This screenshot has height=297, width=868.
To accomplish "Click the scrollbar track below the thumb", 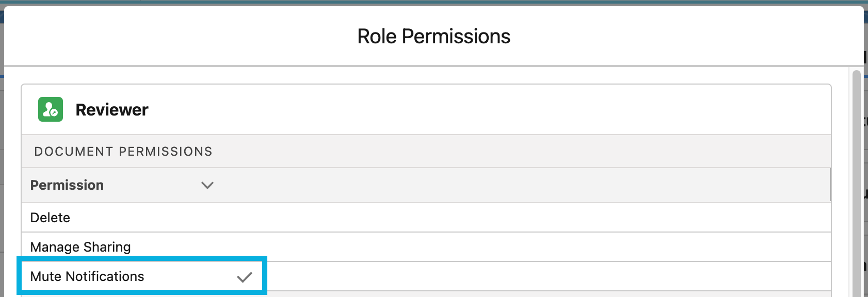I will 857,294.
